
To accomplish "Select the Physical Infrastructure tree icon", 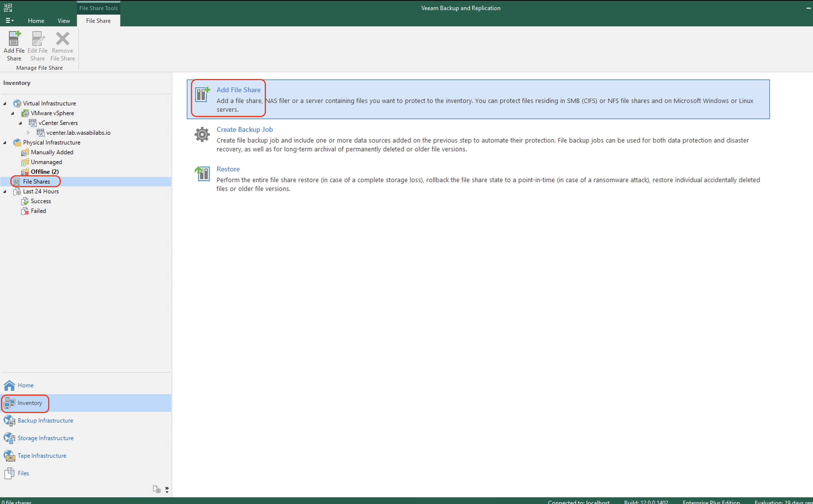I will (17, 143).
